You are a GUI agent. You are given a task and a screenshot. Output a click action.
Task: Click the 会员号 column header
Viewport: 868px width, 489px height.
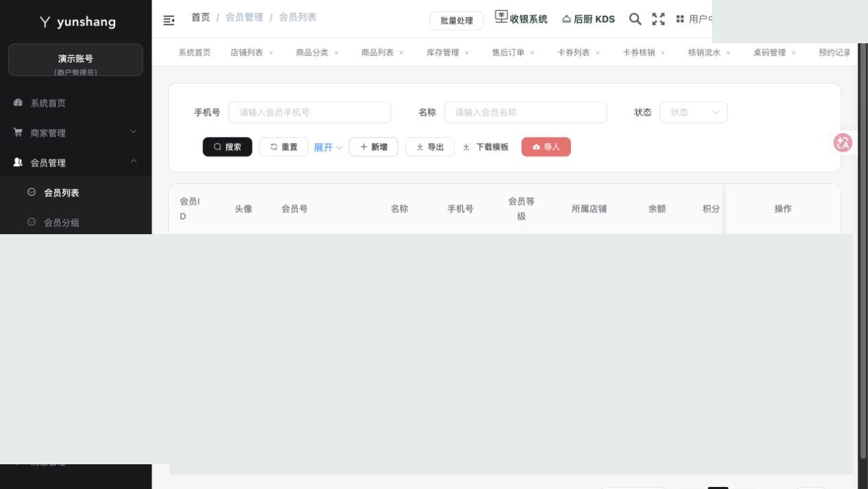[x=294, y=209]
